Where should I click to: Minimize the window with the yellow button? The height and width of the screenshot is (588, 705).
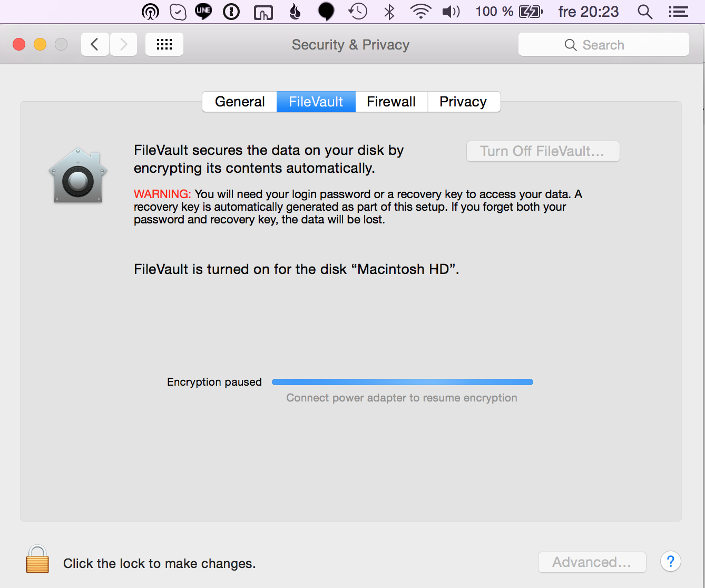(40, 45)
